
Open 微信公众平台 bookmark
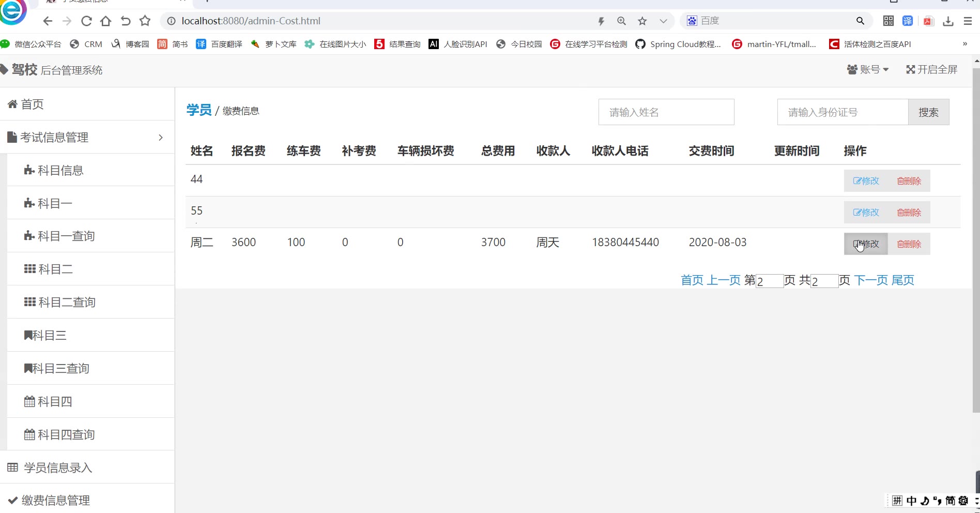click(31, 44)
